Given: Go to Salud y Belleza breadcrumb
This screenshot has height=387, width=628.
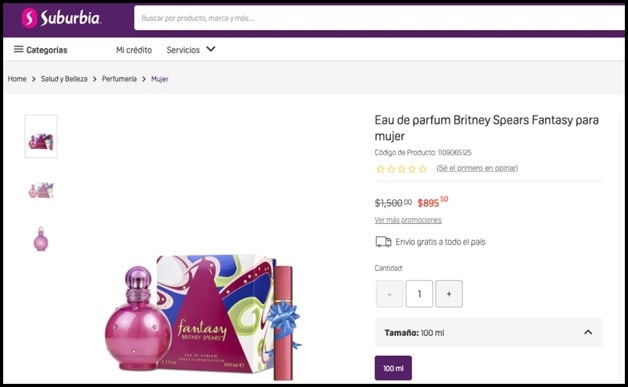Looking at the screenshot, I should coord(64,79).
